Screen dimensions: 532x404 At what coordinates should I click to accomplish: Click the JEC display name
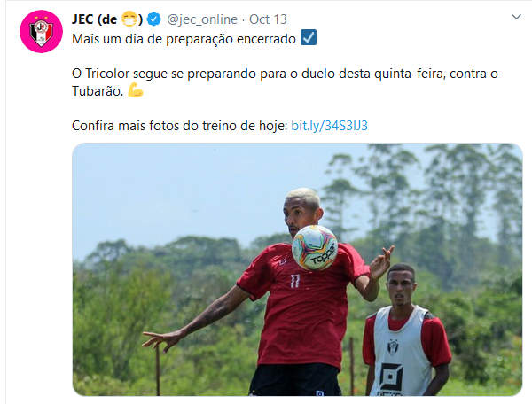point(107,19)
